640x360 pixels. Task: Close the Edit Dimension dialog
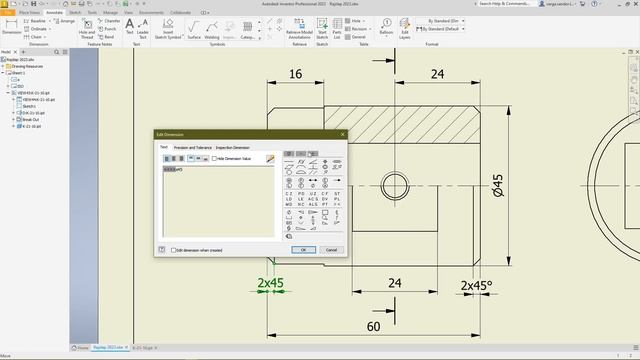342,134
